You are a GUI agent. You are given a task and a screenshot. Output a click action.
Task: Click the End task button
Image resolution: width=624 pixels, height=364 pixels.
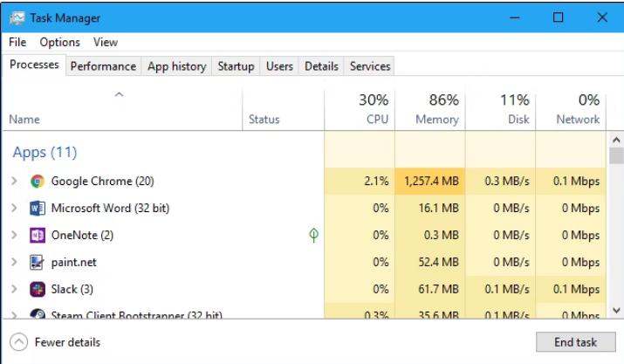click(x=575, y=342)
